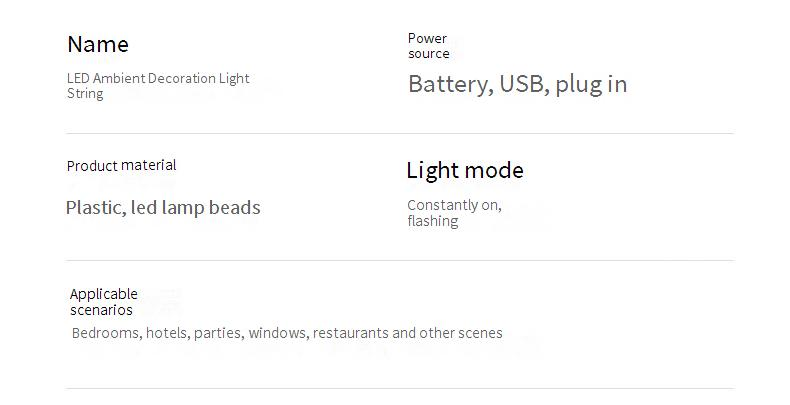Click the "Name" heading
The height and width of the screenshot is (405, 790).
click(98, 44)
